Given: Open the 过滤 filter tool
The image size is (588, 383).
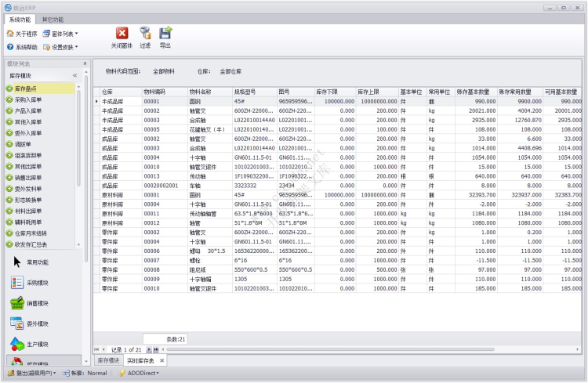Looking at the screenshot, I should tap(145, 33).
